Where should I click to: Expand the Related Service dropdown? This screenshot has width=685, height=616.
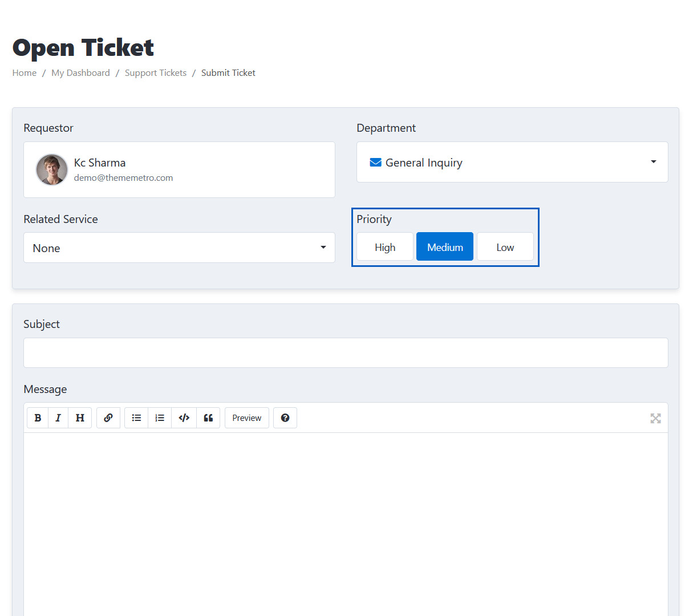pyautogui.click(x=179, y=248)
